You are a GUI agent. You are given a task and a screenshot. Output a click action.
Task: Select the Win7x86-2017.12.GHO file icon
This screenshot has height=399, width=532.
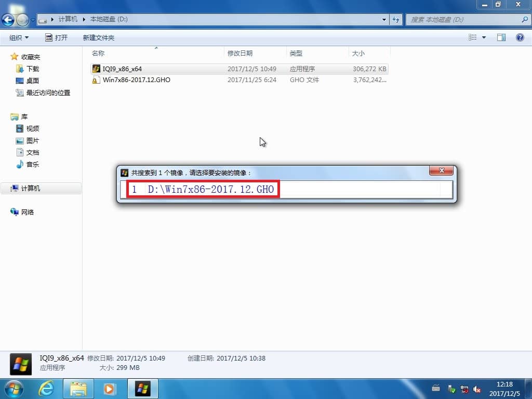coord(96,80)
